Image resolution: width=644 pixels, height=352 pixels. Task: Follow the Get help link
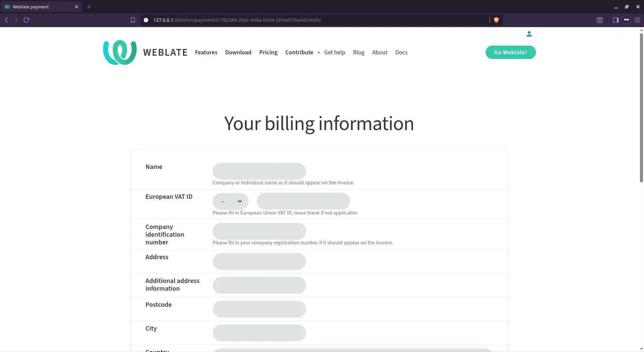[x=335, y=52]
